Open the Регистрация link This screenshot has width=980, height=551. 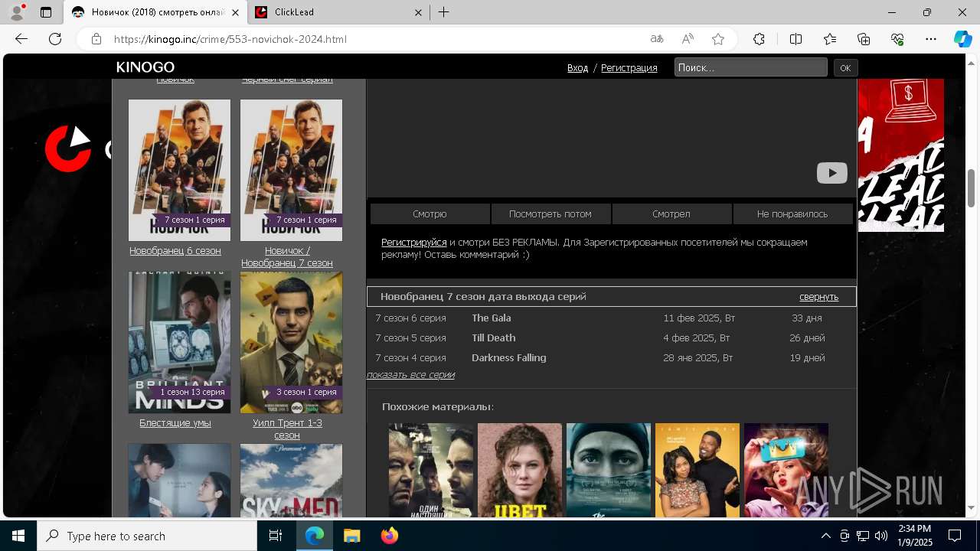[629, 67]
